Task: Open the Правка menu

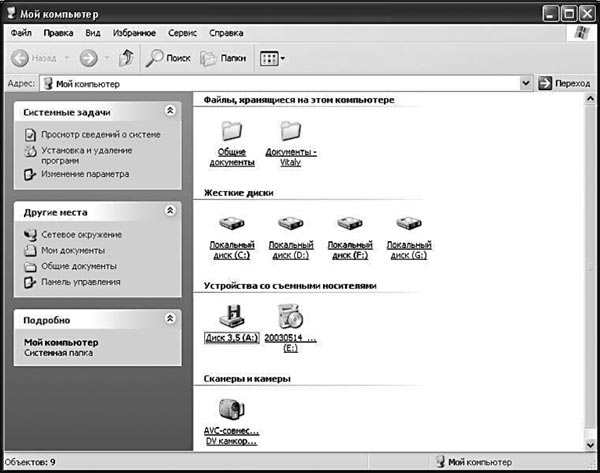Action: [x=58, y=33]
